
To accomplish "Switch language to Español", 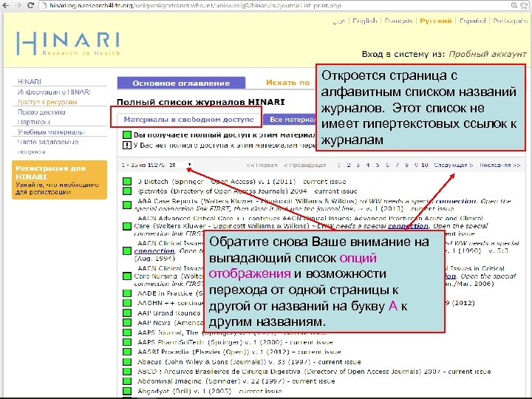I will click(x=472, y=21).
